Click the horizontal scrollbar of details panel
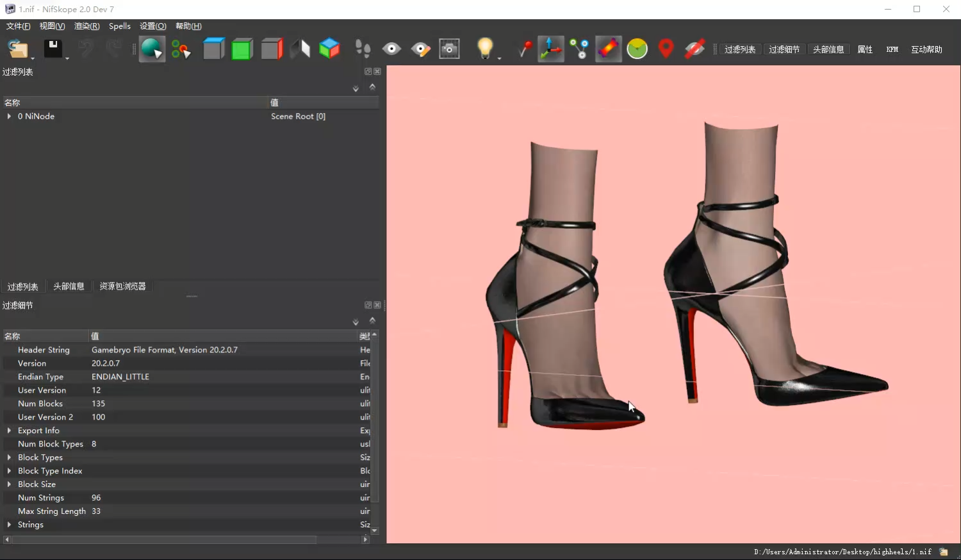 click(x=164, y=539)
